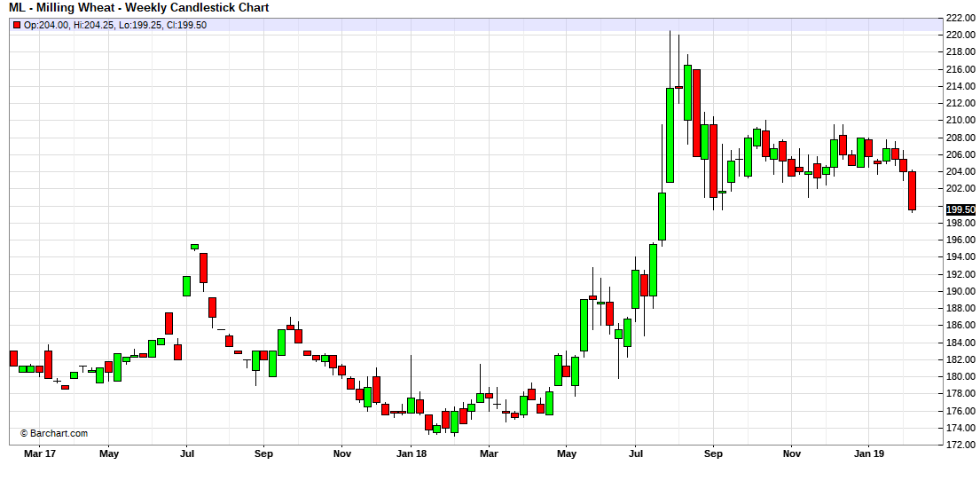980x481 pixels.
Task: Click the 172.00 price axis label
Action: 960,445
